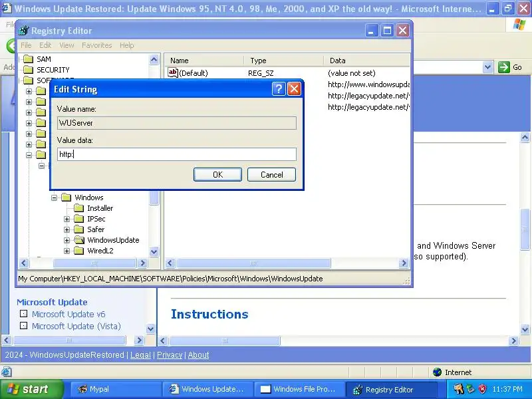Click the Edit String help question-mark icon

tap(279, 89)
